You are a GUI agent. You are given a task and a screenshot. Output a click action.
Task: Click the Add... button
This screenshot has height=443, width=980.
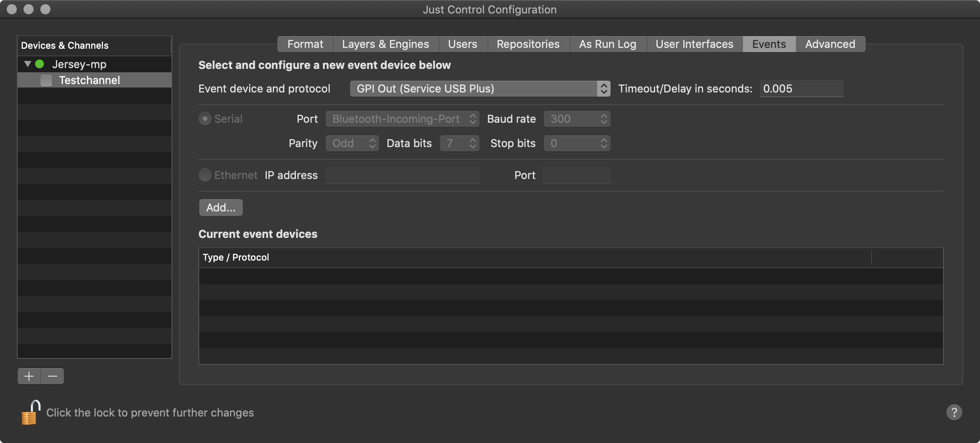pyautogui.click(x=221, y=208)
